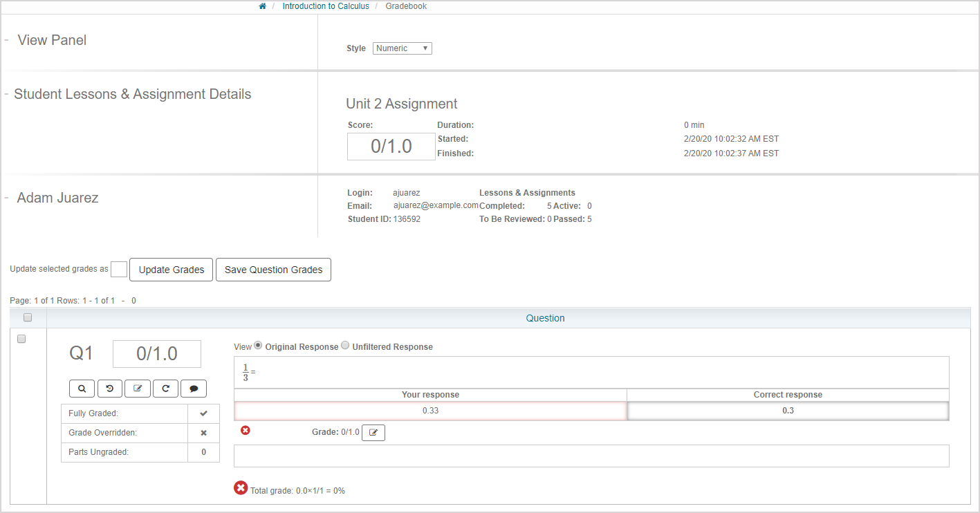The height and width of the screenshot is (513, 980).
Task: Click the regrade refresh icon under Q1
Action: click(x=165, y=388)
